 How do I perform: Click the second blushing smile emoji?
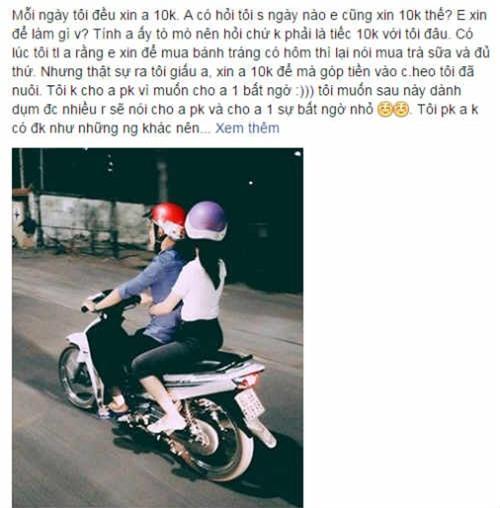(x=401, y=110)
